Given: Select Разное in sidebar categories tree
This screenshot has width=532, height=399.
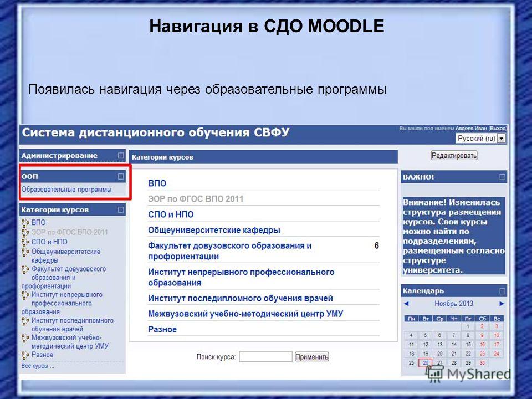Looking at the screenshot, I should pyautogui.click(x=42, y=355).
